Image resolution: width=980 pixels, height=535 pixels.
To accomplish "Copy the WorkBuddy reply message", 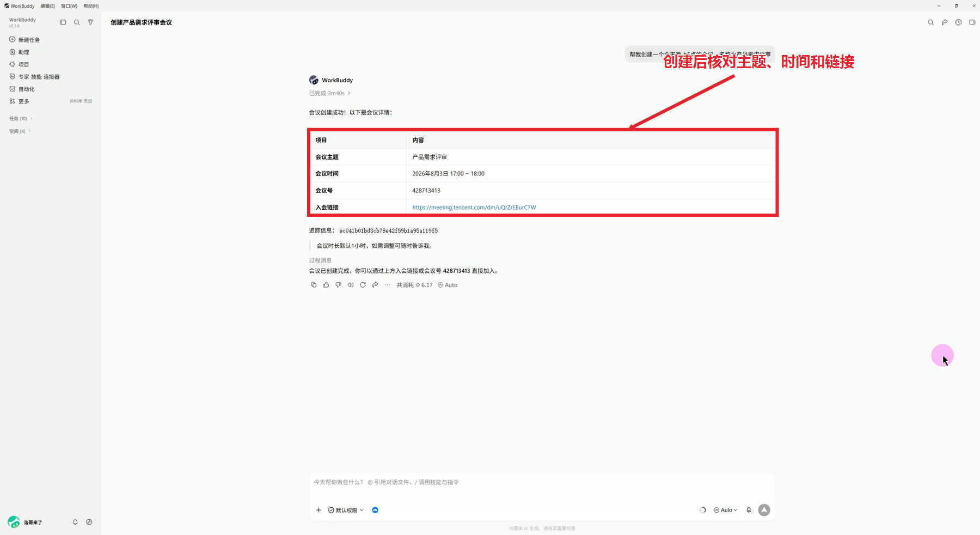I will 314,285.
